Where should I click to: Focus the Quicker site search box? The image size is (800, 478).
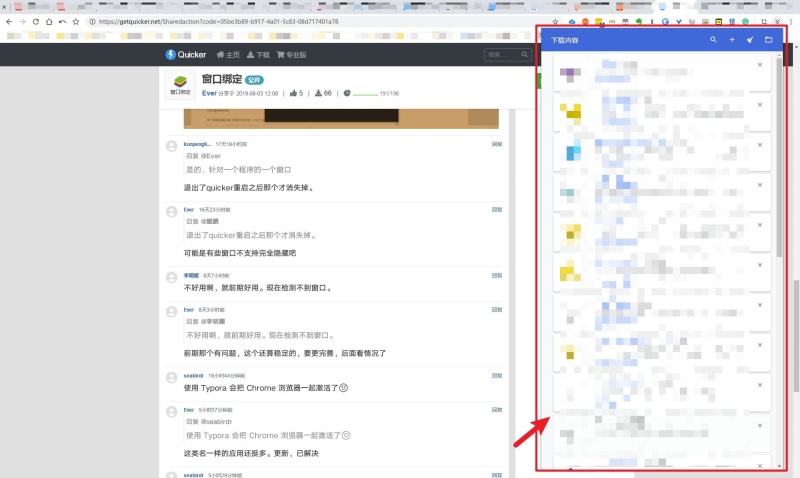(x=502, y=55)
